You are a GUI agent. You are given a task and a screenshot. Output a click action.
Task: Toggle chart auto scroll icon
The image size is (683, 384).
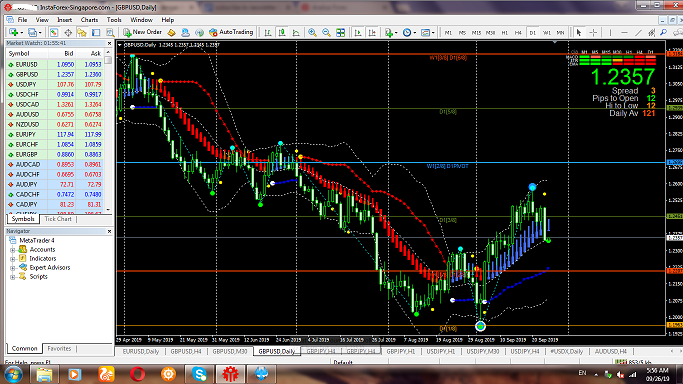pos(358,33)
